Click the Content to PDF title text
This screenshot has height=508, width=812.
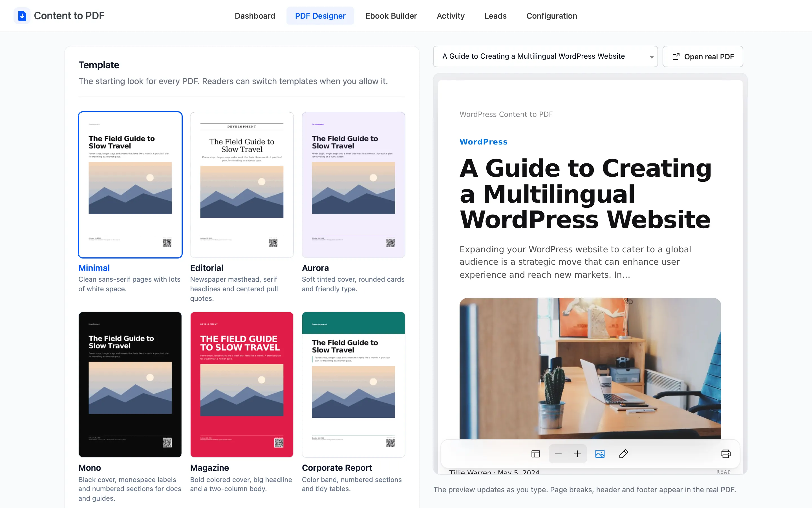pos(69,16)
